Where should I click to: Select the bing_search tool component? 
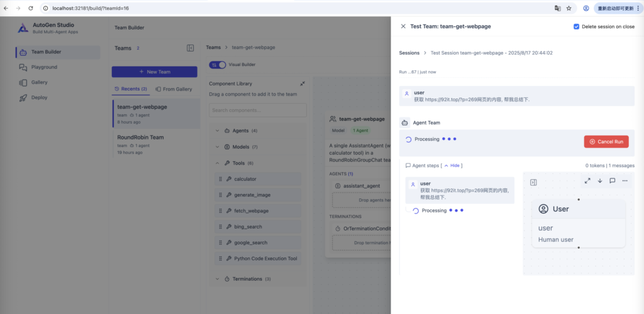pyautogui.click(x=258, y=227)
